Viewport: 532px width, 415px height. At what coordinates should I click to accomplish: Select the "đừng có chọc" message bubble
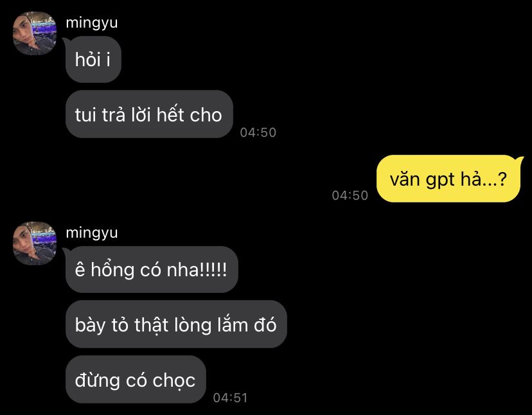point(136,380)
